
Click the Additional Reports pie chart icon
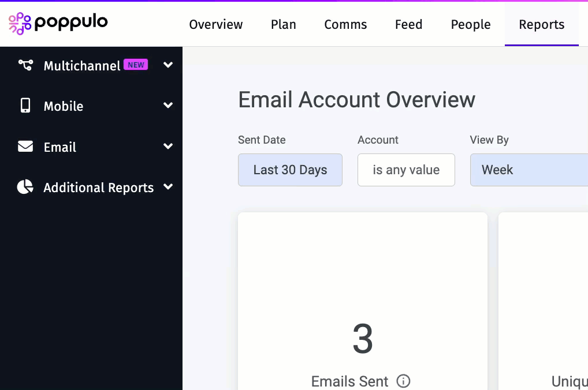[x=25, y=187]
